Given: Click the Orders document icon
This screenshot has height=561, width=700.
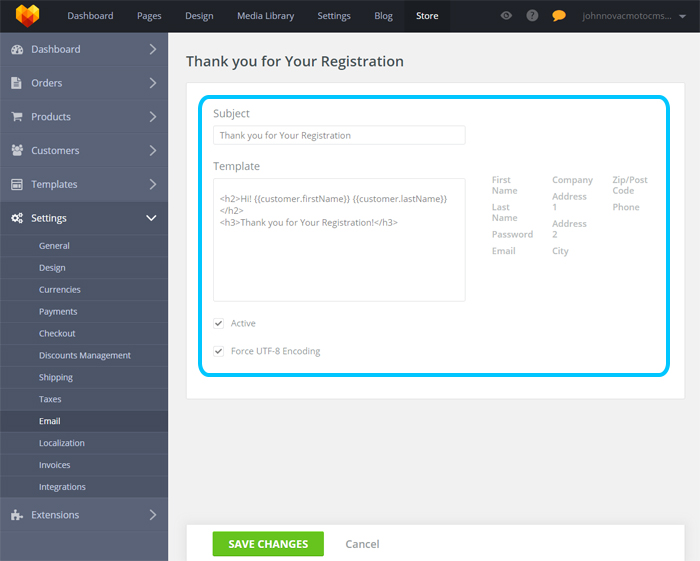Looking at the screenshot, I should 16,83.
